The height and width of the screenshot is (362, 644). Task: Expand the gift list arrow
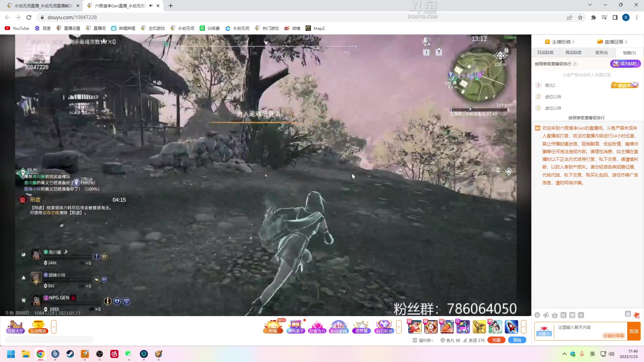524,327
